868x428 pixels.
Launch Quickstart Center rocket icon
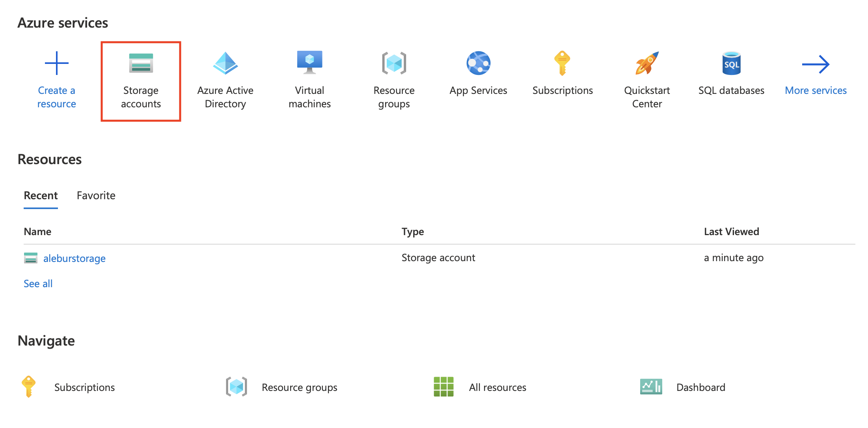[x=646, y=63]
